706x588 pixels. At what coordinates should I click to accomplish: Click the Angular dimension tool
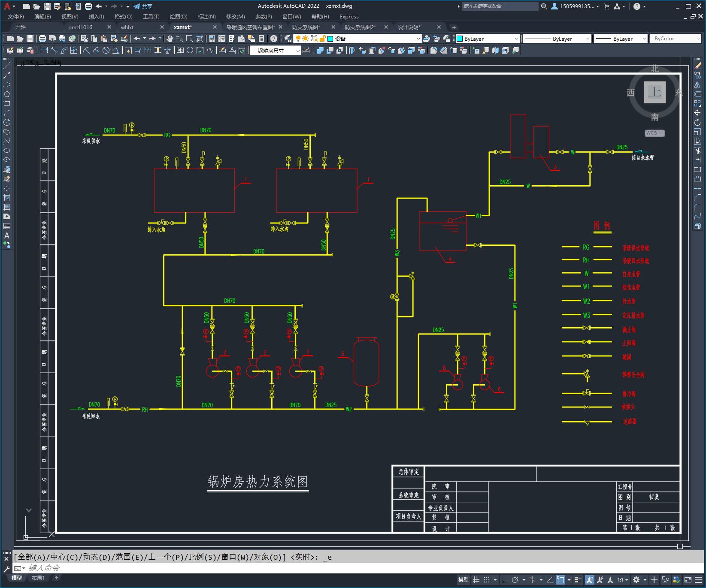click(115, 50)
